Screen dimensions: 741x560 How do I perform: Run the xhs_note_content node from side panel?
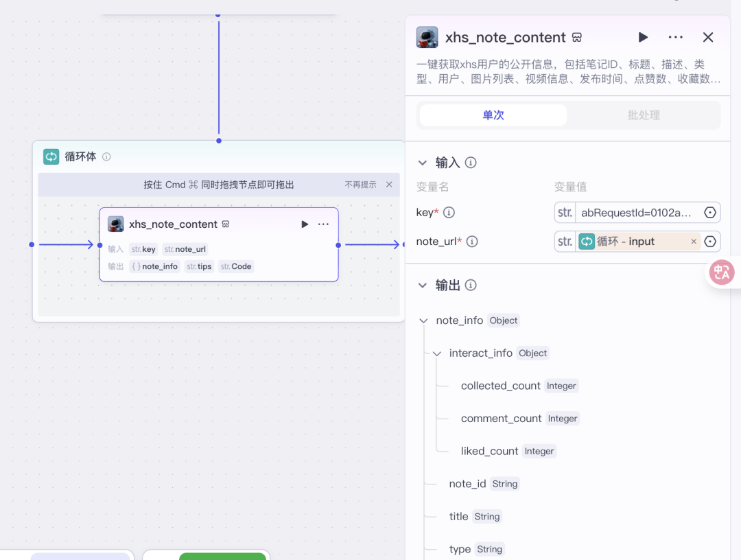(643, 37)
